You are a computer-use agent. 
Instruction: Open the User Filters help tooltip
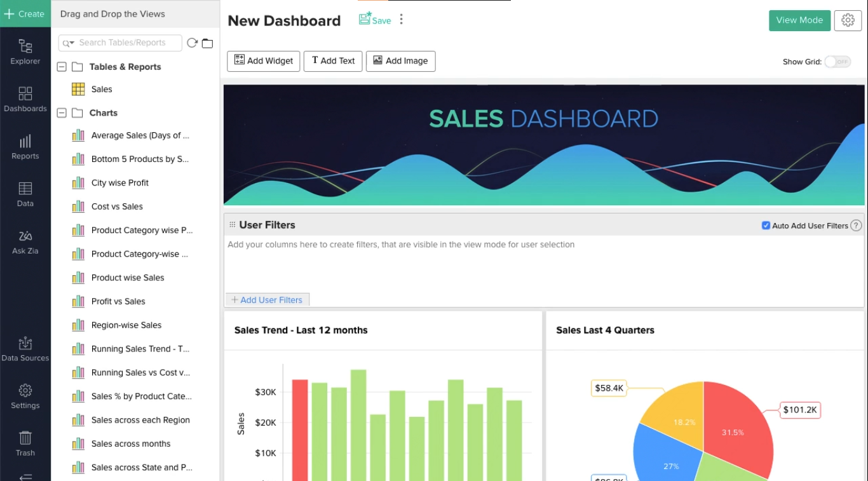pyautogui.click(x=857, y=225)
